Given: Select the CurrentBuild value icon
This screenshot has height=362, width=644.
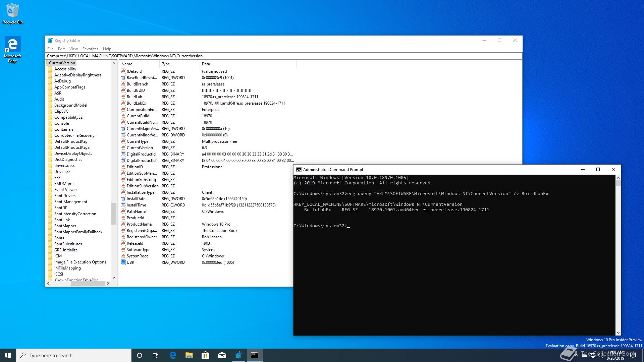Looking at the screenshot, I should coord(123,116).
